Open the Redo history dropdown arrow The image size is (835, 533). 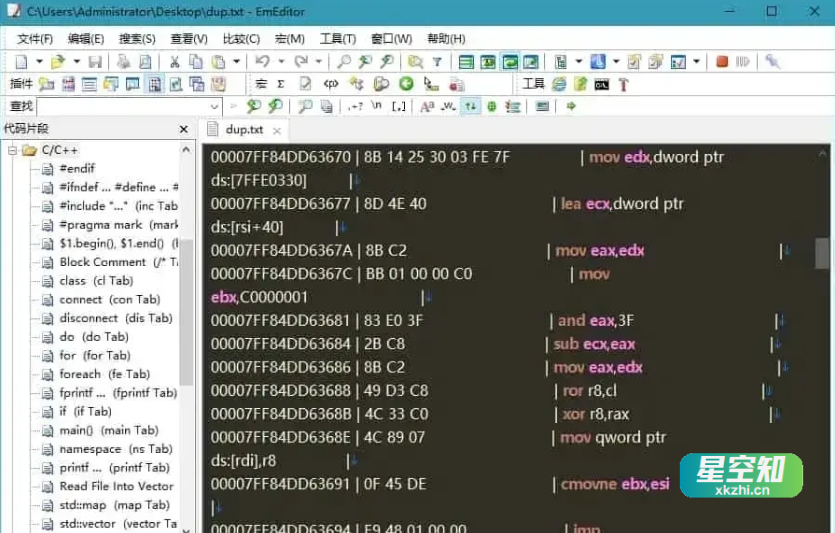319,62
